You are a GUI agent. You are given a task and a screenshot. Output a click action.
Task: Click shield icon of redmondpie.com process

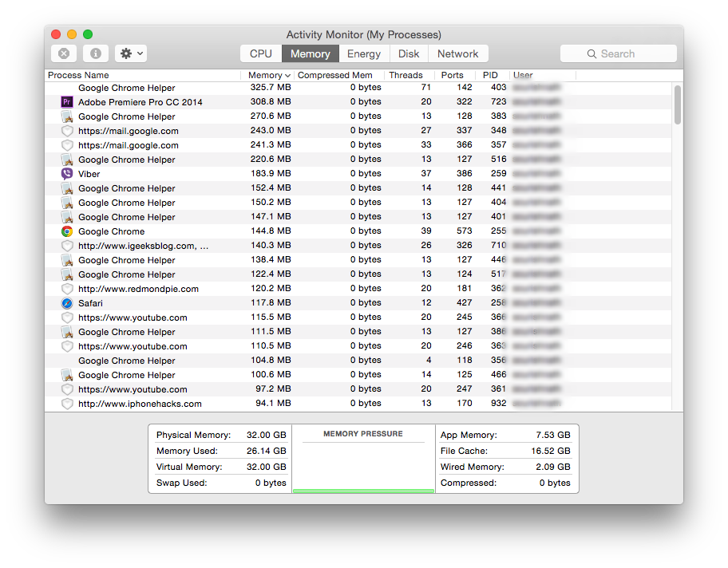click(67, 289)
